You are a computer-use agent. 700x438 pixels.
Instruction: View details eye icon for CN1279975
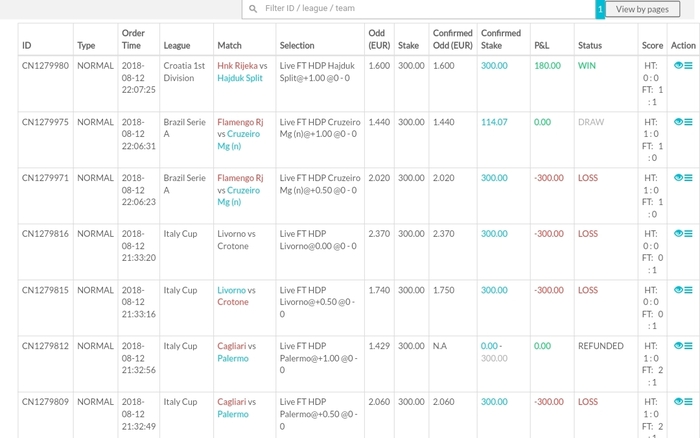click(678, 122)
